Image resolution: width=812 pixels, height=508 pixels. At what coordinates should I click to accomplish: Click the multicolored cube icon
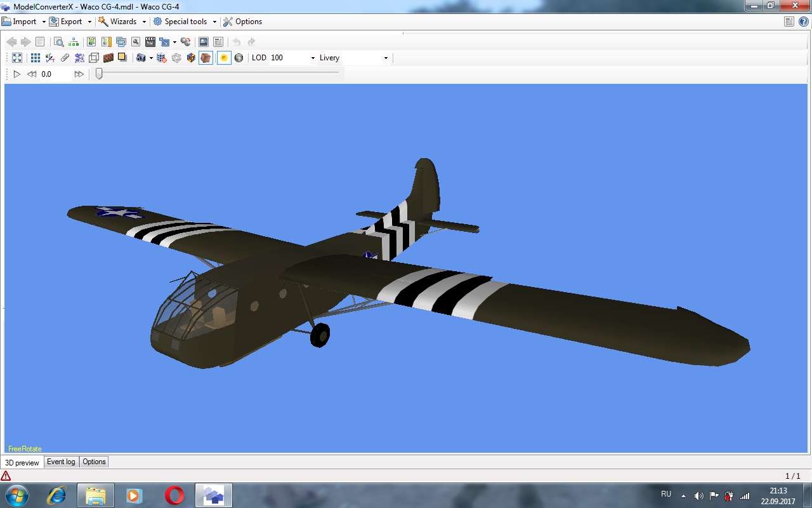191,58
